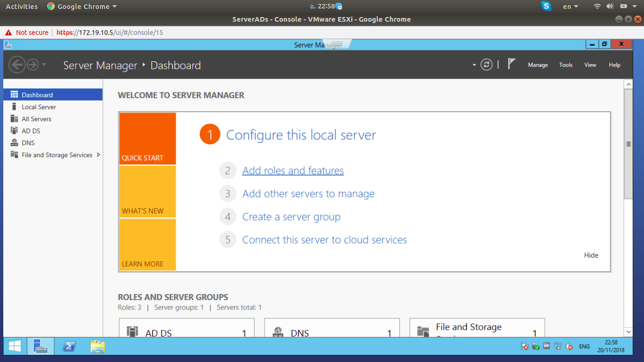Click the scrollbar down arrow in the dashboard

628,332
